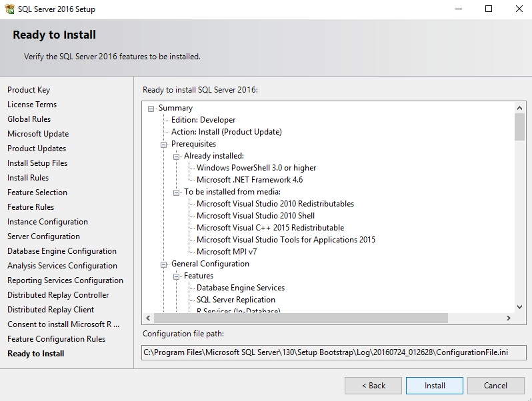
Task: Open the Feature Selection step
Action: pyautogui.click(x=37, y=193)
